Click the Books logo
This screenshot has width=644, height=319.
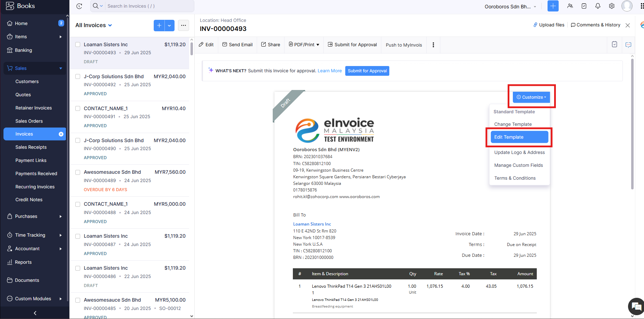tap(20, 6)
